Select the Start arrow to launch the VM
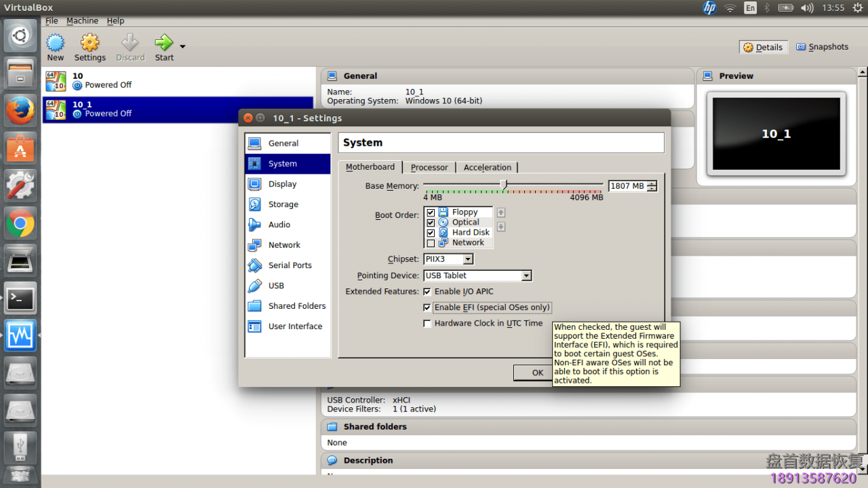This screenshot has width=868, height=488. coord(163,46)
